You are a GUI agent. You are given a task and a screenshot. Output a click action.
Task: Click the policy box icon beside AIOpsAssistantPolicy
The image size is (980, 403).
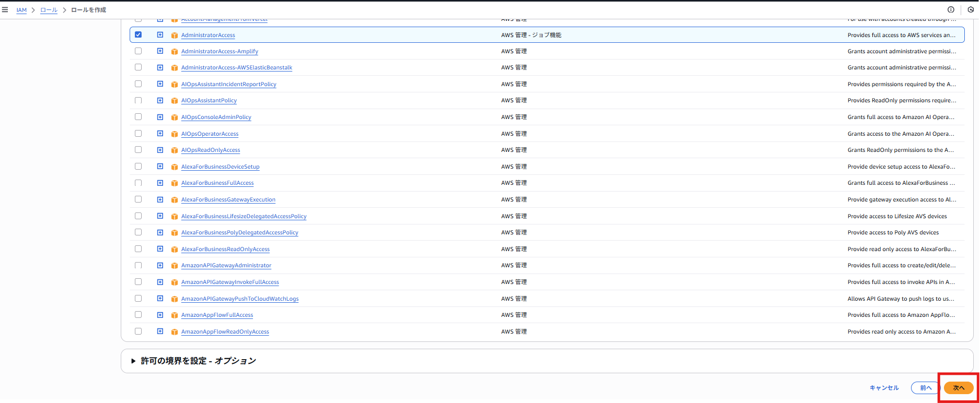tap(175, 101)
